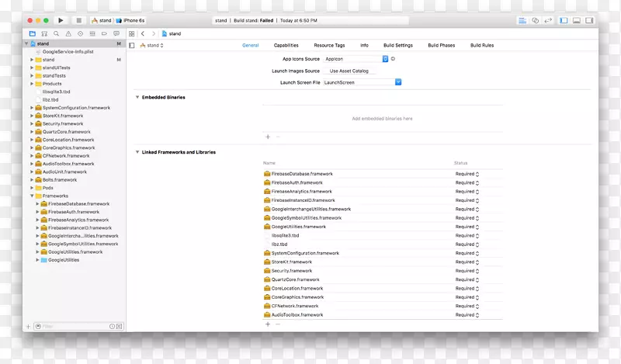Toggle the Navigator pane visibility
Viewport: 621px width, 364px height.
point(564,20)
